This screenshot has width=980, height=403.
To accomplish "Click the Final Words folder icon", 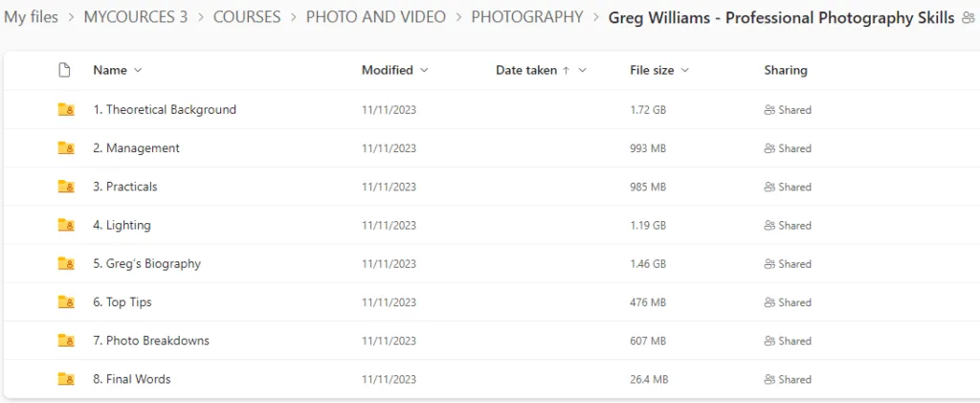I will click(66, 379).
